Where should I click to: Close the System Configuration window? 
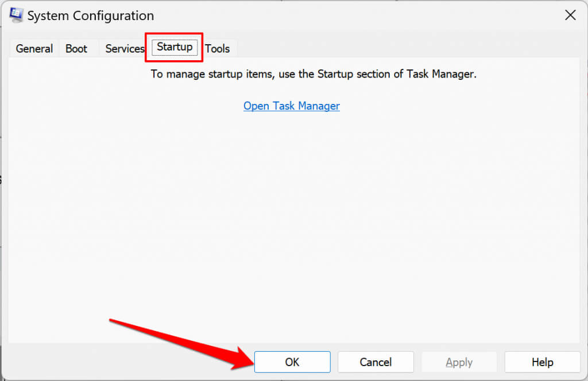click(x=570, y=15)
